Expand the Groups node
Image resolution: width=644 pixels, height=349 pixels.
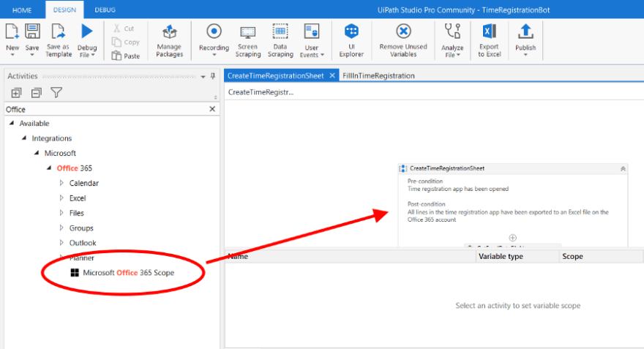tap(61, 228)
